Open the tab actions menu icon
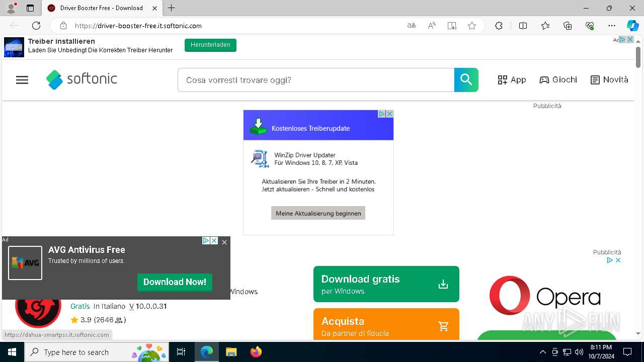Screen dimensions: 644x362 (x=30, y=8)
